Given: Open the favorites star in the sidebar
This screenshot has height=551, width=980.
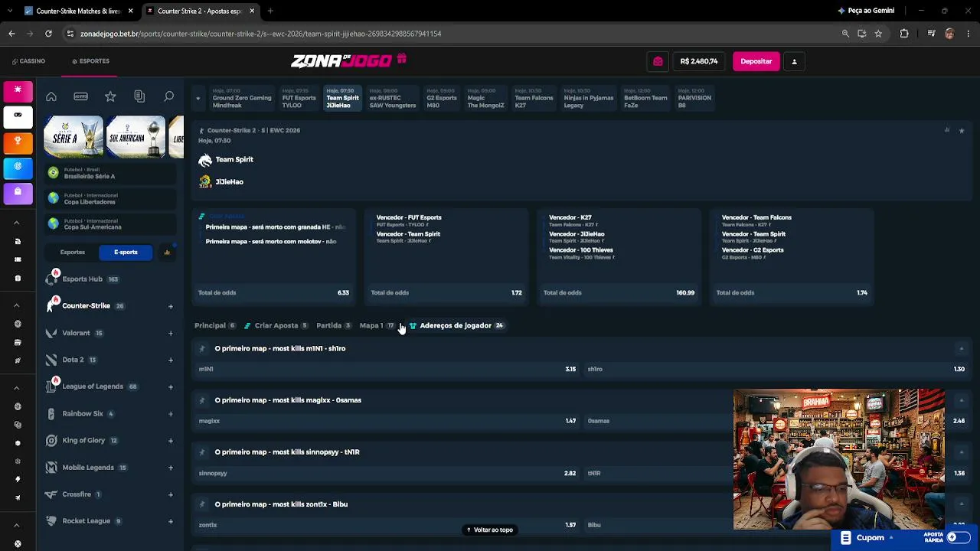Looking at the screenshot, I should [x=110, y=96].
